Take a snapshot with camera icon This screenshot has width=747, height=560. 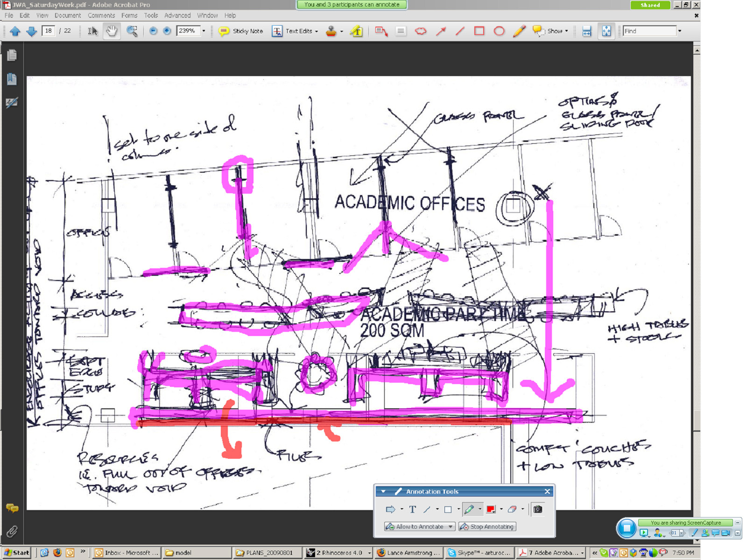tap(538, 510)
